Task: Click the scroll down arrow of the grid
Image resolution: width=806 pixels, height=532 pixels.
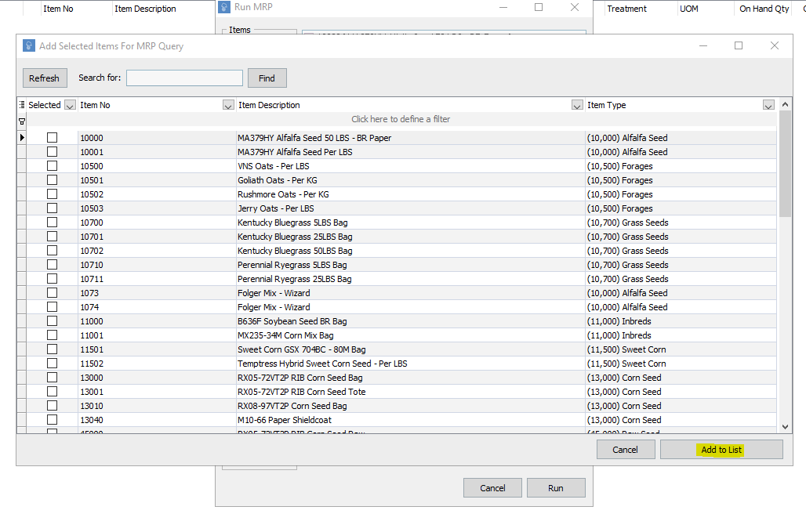Action: tap(785, 427)
